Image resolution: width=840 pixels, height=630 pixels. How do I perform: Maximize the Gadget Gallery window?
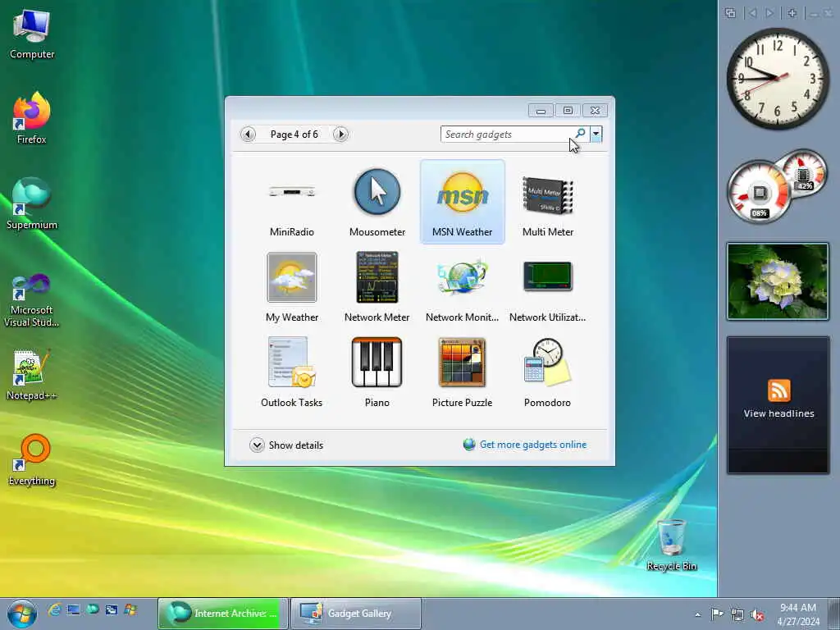click(x=568, y=110)
